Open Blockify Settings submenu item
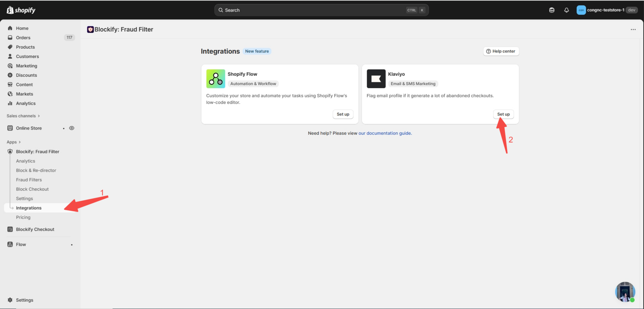Screen dimensions: 644x309 25,199
